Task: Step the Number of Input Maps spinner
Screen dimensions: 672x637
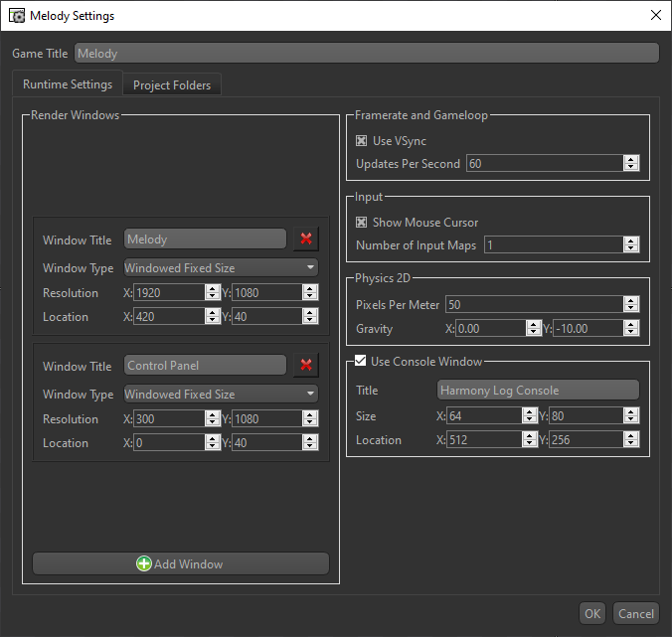Action: pos(631,244)
